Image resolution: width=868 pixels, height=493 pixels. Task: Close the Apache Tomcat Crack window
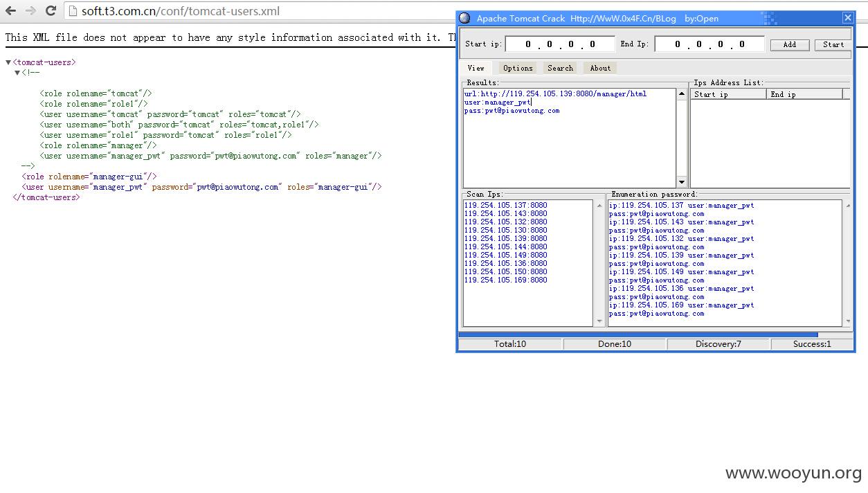click(847, 18)
